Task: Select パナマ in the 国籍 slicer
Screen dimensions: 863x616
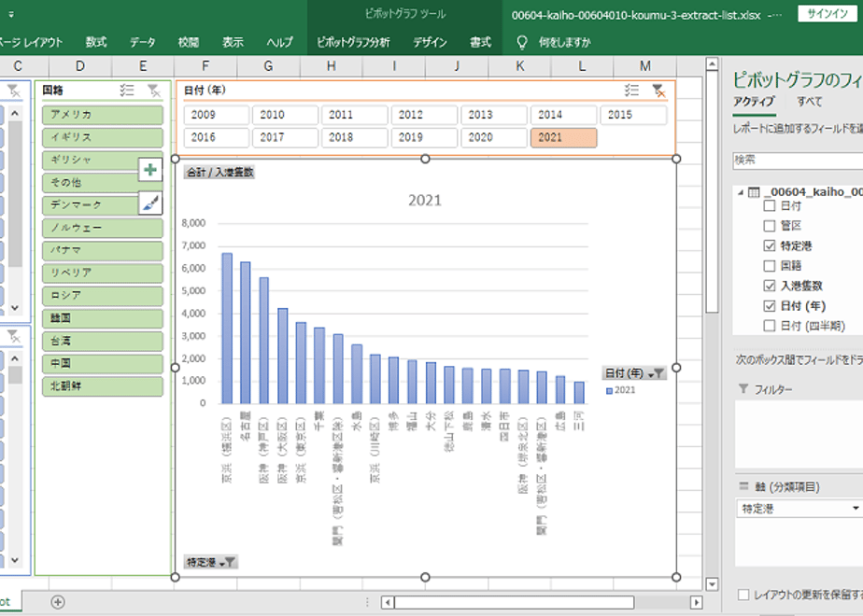Action: pos(103,250)
